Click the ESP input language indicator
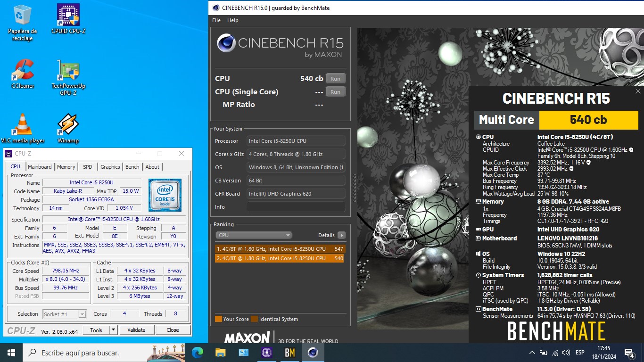The image size is (644, 362). (x=580, y=353)
